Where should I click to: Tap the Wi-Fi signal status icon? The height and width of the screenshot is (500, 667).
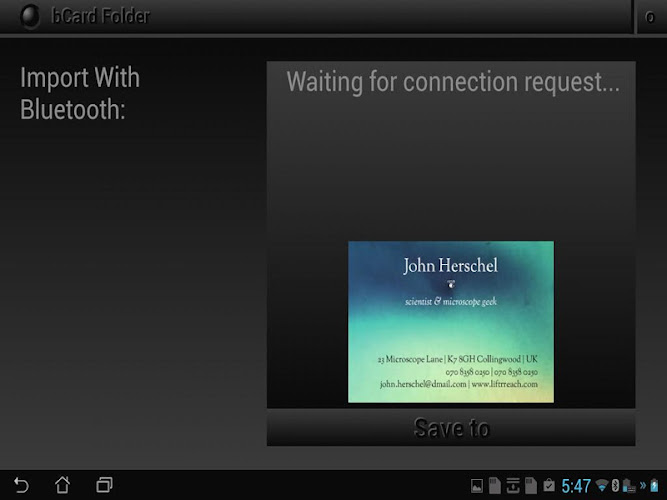pyautogui.click(x=602, y=485)
